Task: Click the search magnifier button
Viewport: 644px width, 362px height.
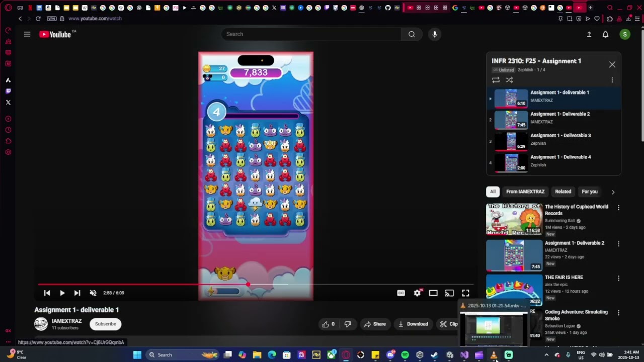Action: pos(412,34)
